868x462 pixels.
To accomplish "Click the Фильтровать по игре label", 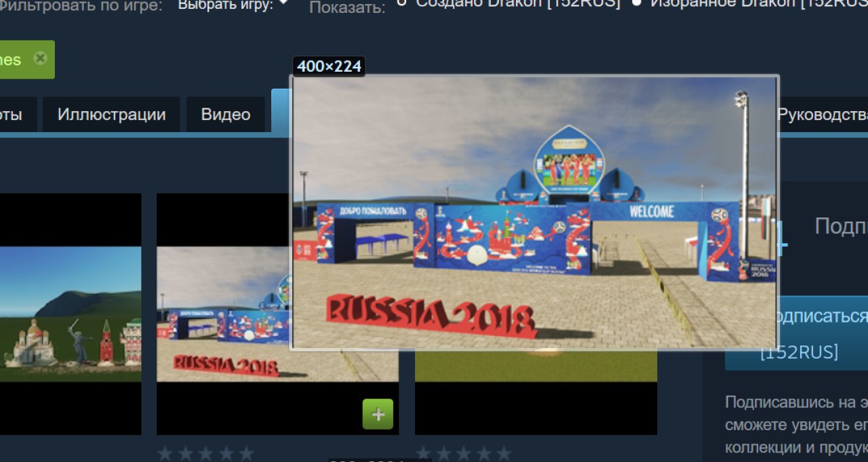I will coord(81,6).
